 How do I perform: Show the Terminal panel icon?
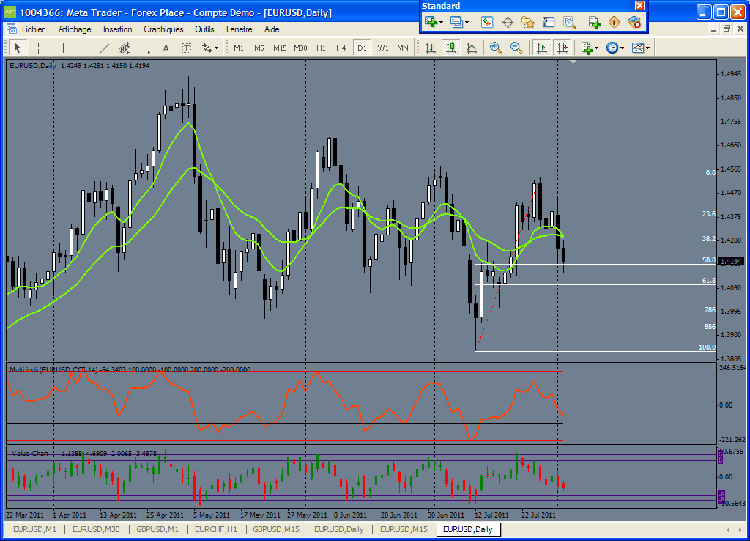548,22
